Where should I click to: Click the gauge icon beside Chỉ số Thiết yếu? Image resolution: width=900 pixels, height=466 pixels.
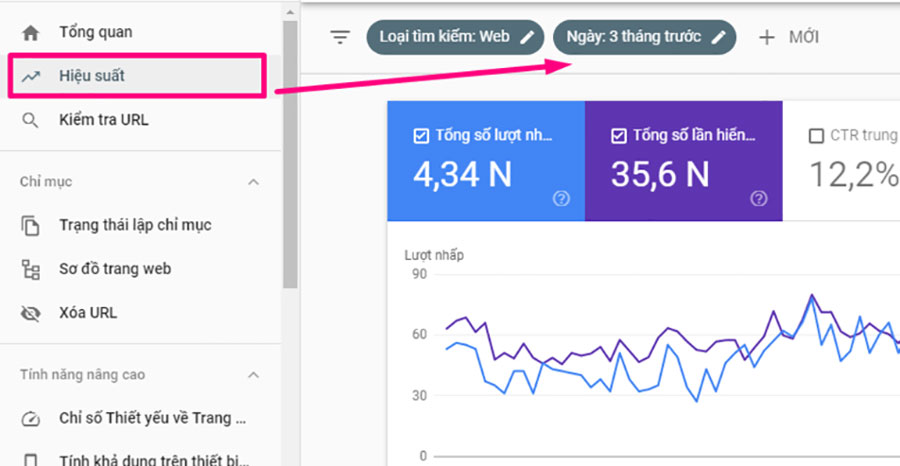pos(30,418)
